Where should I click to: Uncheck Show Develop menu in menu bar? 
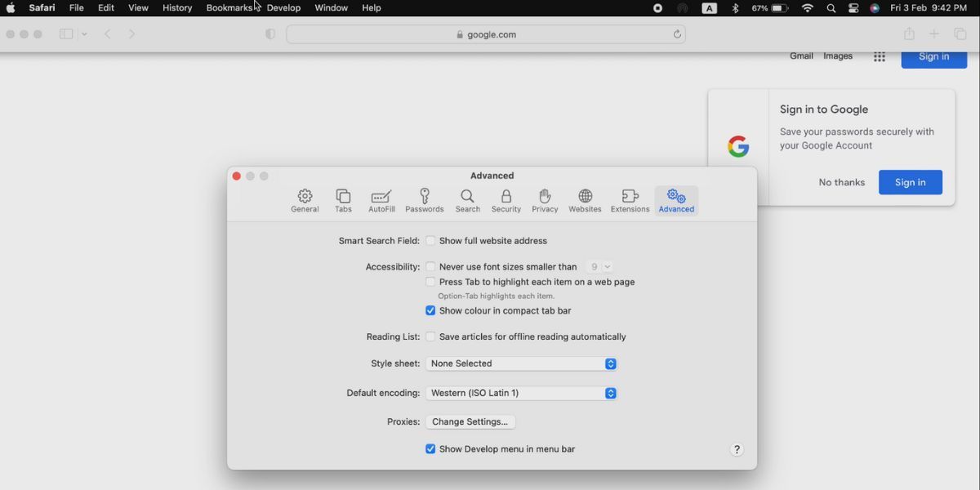pos(430,449)
